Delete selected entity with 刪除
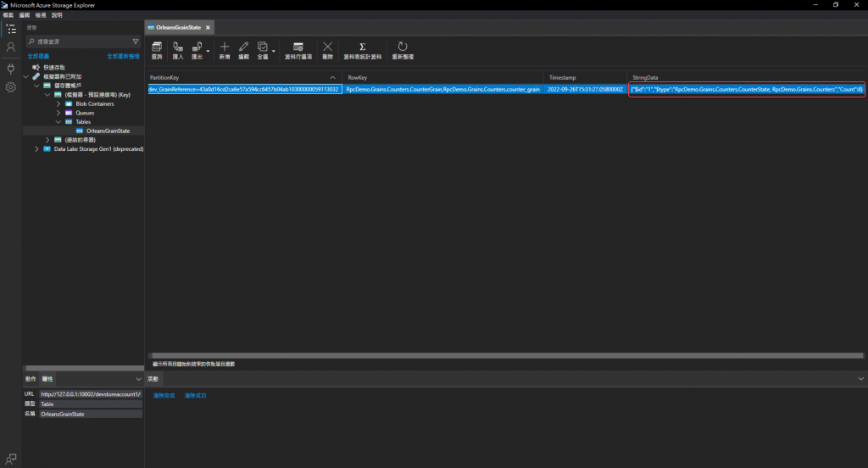The width and height of the screenshot is (868, 468). 328,50
